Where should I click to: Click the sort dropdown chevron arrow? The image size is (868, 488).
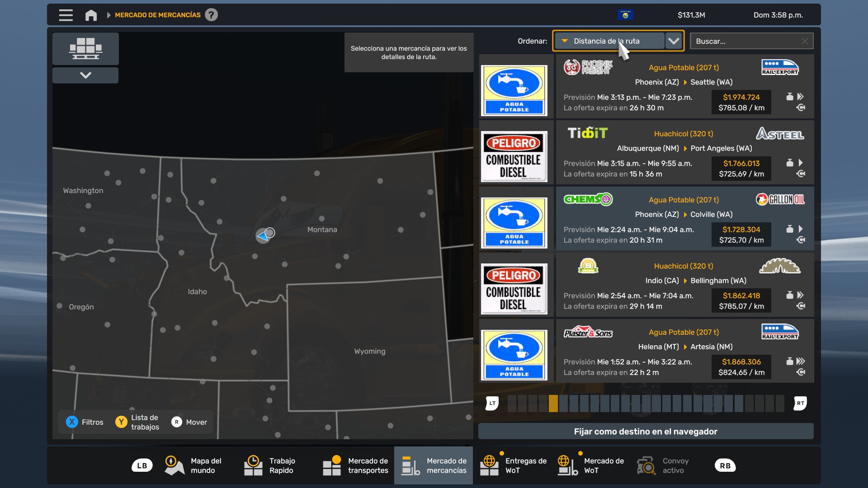tap(674, 41)
